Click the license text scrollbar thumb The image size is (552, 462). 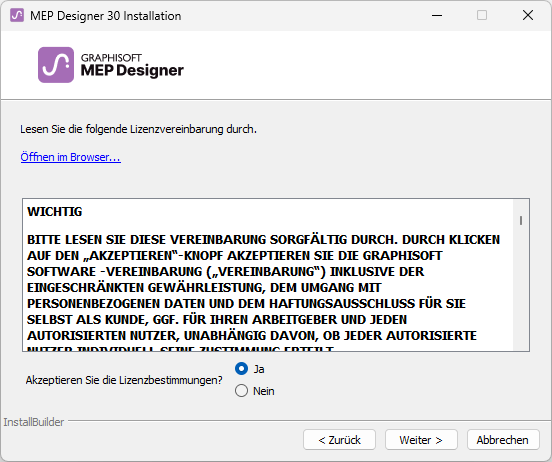521,220
